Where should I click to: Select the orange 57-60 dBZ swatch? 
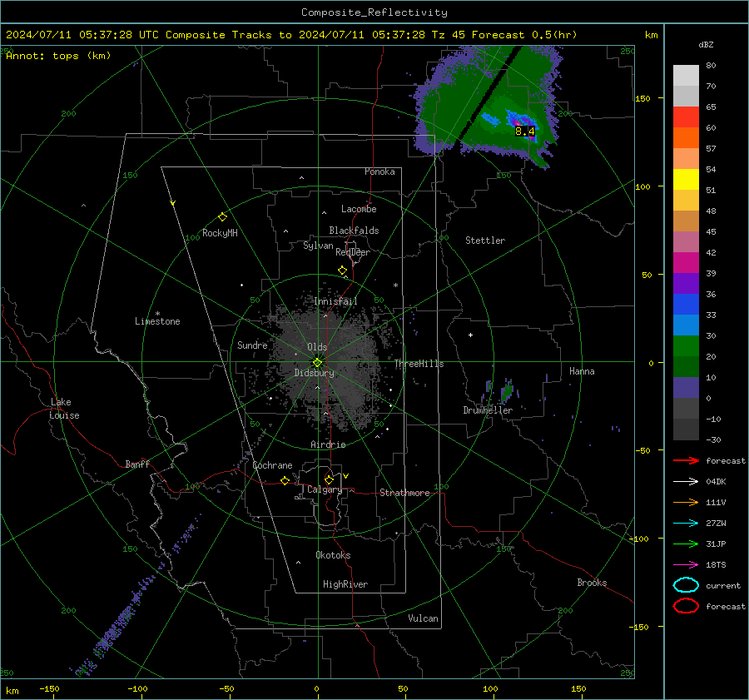686,138
